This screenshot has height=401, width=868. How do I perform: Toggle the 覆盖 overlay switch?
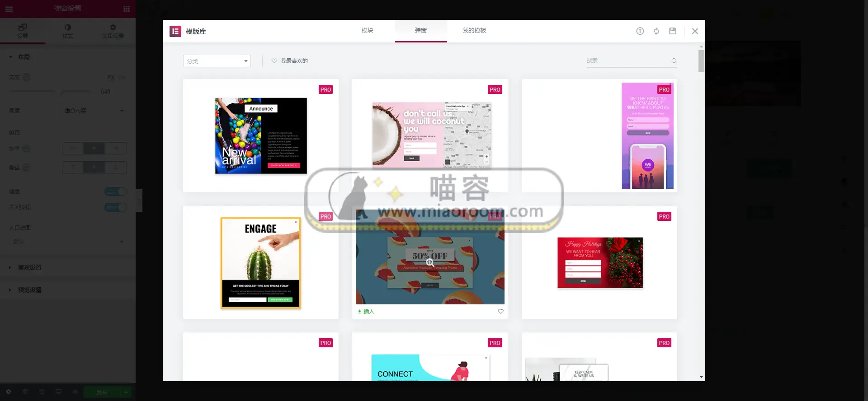[x=115, y=191]
